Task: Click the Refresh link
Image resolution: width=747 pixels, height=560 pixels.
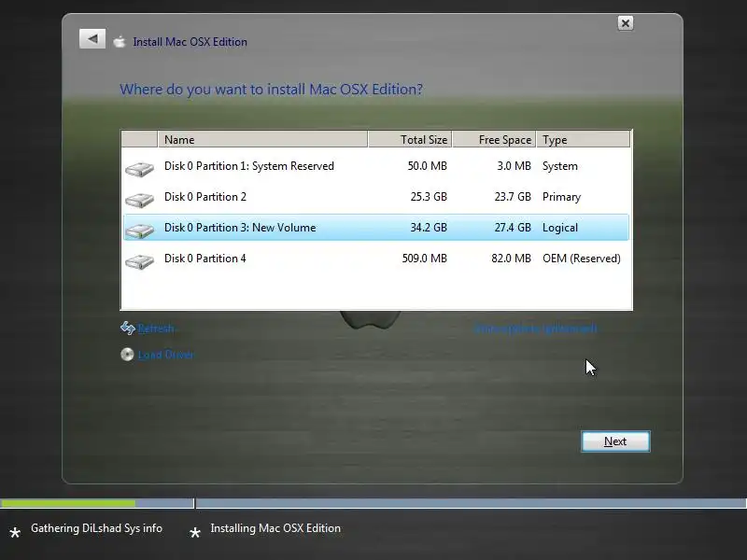Action: point(156,329)
